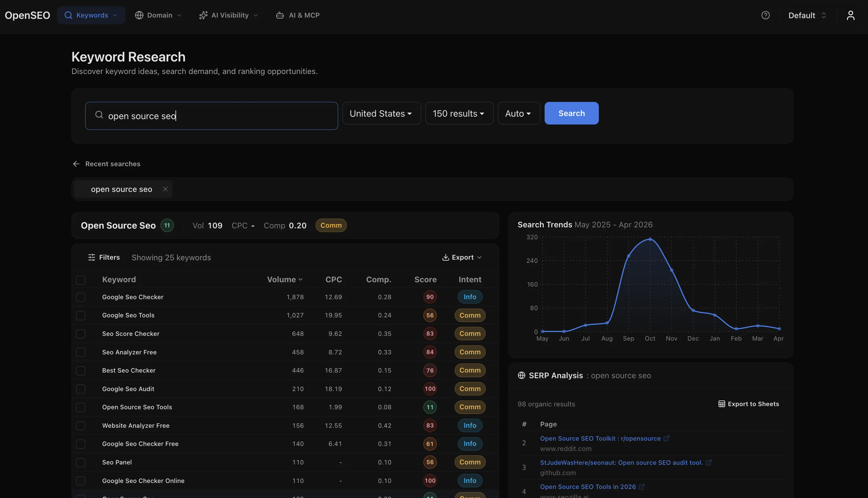Click the October peak point on the trend chart

click(x=650, y=239)
